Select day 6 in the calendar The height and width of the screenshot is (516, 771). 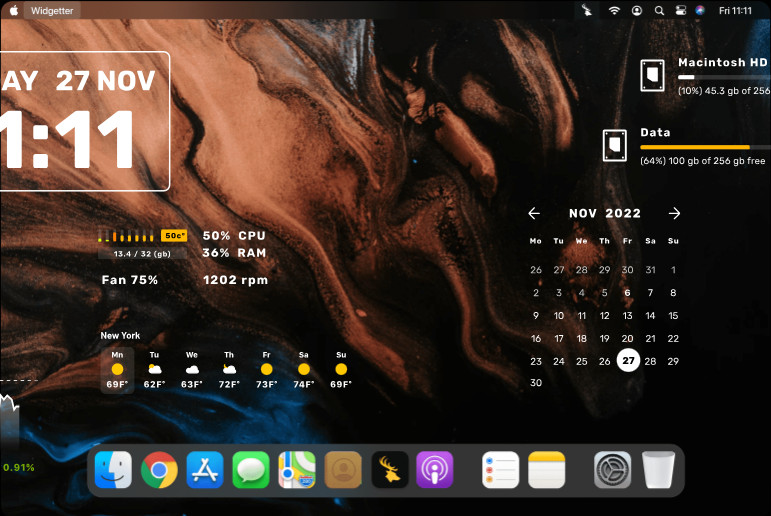click(x=627, y=293)
